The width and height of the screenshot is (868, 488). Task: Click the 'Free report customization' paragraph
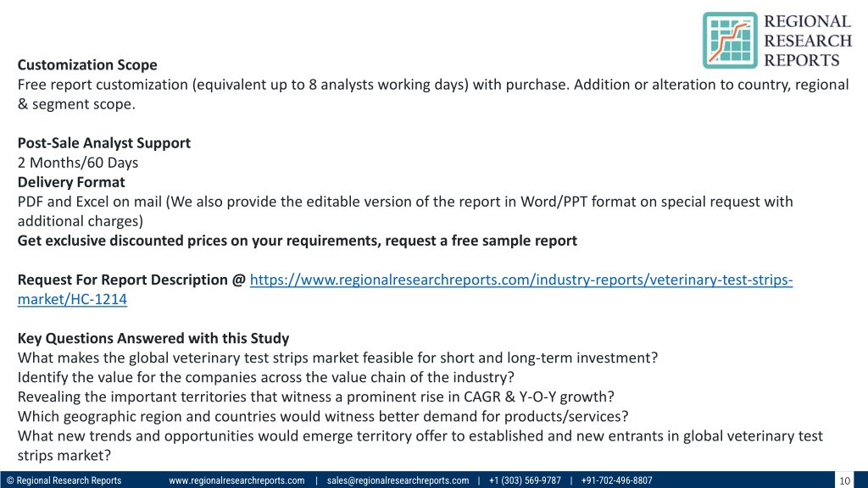pos(433,94)
